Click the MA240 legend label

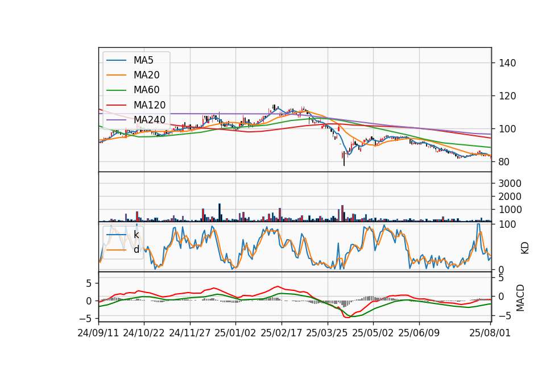coord(150,120)
